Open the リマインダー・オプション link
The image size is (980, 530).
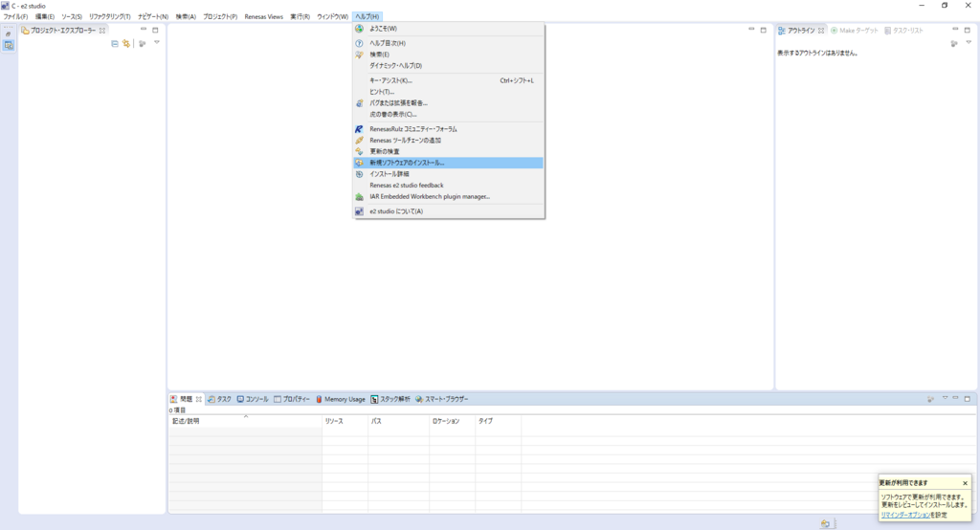pyautogui.click(x=905, y=515)
